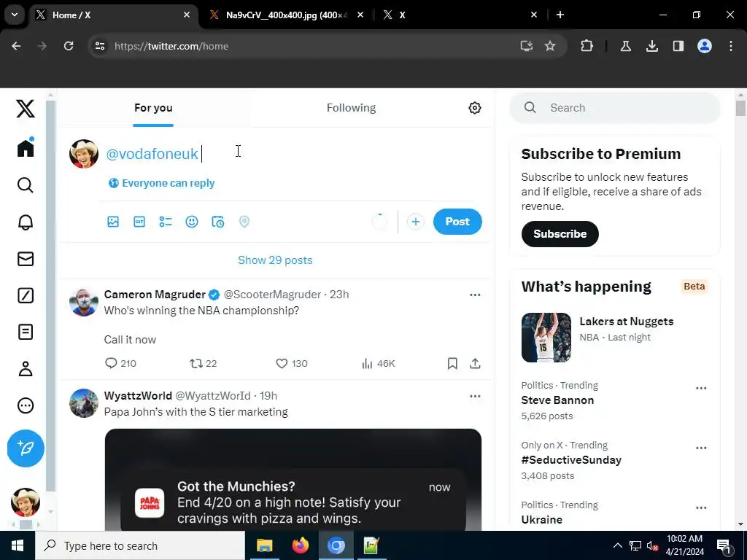Open More circle menu in sidebar
This screenshot has width=747, height=560.
click(x=26, y=405)
